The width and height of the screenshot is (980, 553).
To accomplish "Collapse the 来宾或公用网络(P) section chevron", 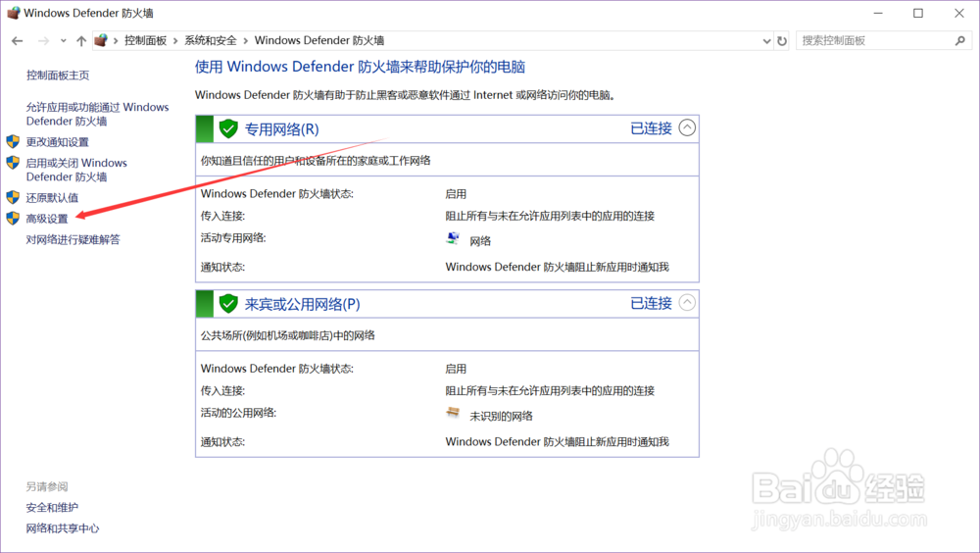I will point(687,303).
